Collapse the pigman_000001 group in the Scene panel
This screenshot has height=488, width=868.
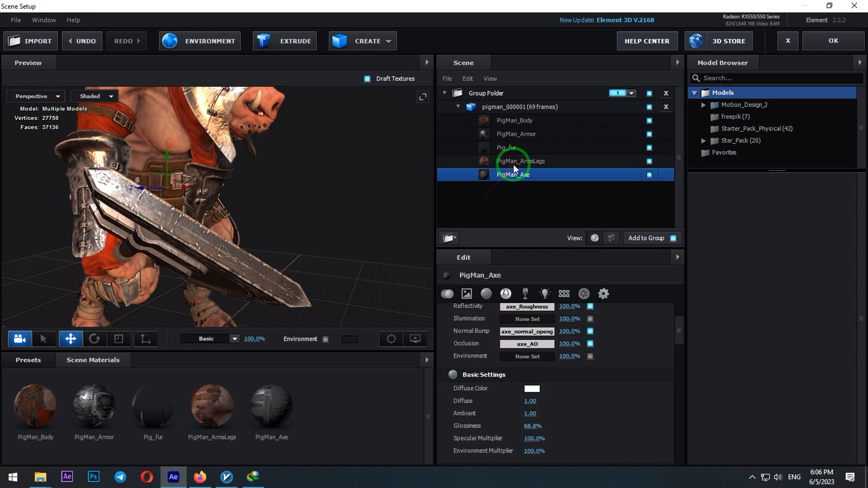pyautogui.click(x=458, y=107)
